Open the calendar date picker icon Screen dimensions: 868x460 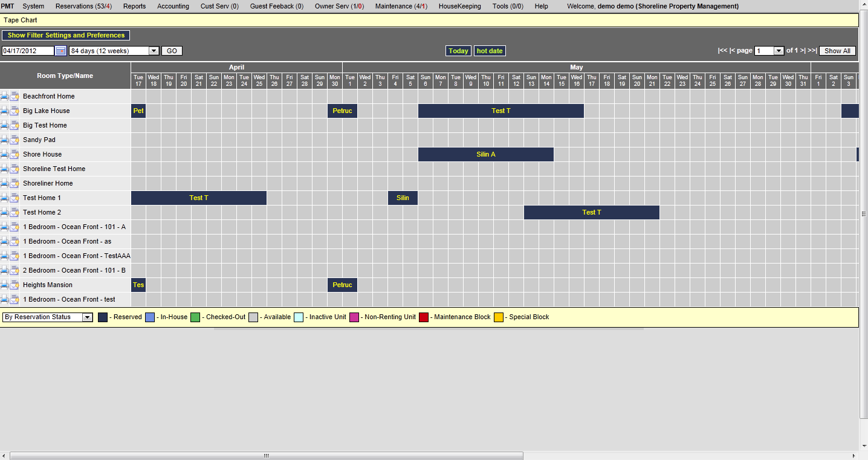(61, 51)
